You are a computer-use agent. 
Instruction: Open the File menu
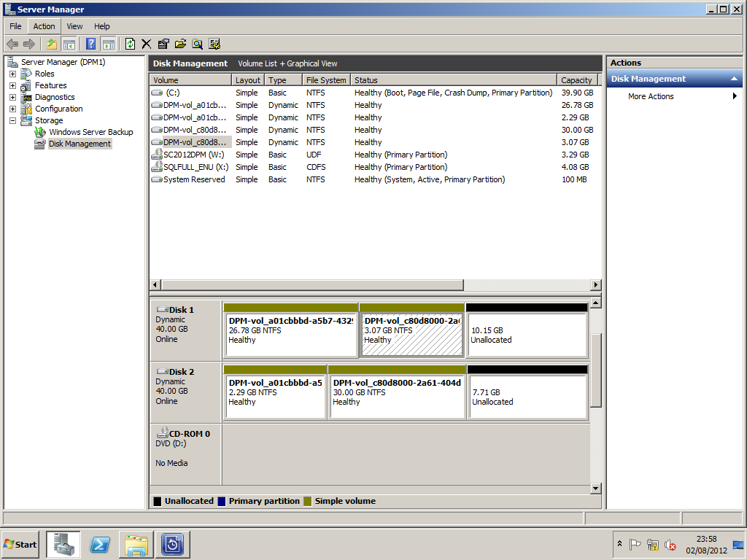15,26
